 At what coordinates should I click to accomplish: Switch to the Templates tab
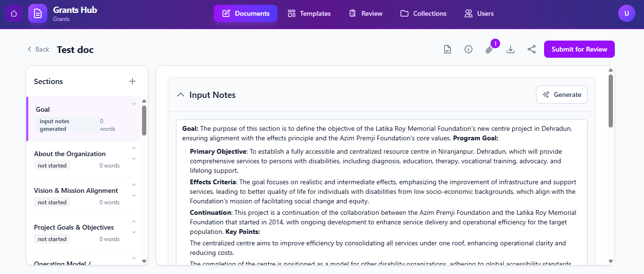pyautogui.click(x=309, y=13)
